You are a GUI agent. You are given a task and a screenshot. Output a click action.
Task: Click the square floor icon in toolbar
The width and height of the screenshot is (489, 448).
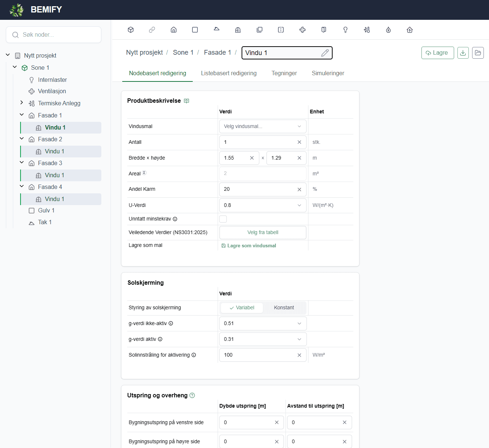click(195, 30)
